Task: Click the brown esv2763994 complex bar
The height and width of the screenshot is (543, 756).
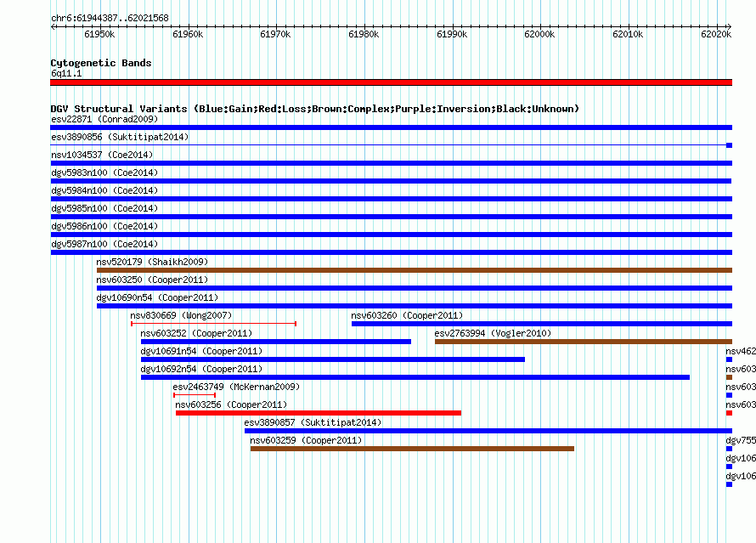Action: 584,342
